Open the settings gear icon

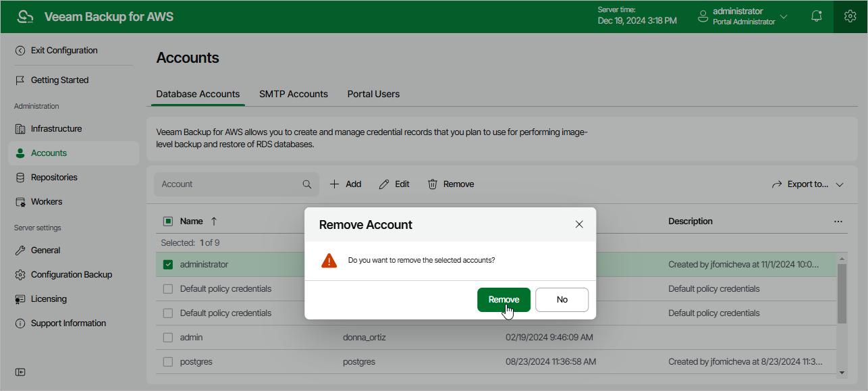(x=850, y=16)
